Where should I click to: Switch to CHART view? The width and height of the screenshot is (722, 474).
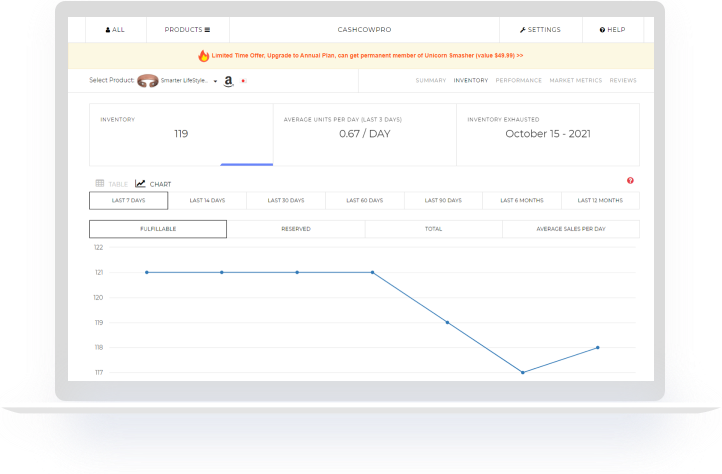[153, 183]
